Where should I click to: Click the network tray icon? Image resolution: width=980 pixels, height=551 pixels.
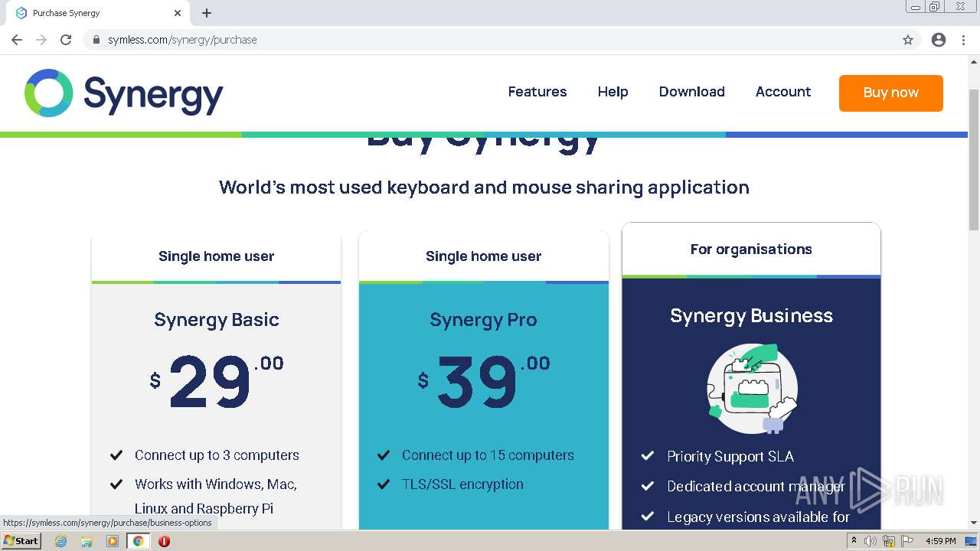coord(889,541)
